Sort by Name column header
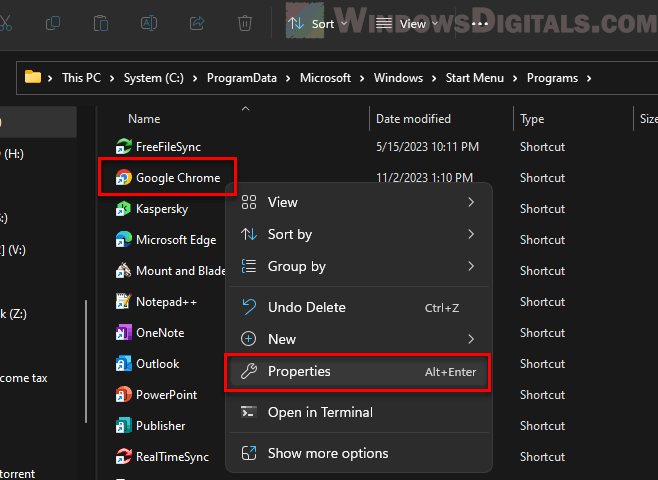This screenshot has width=658, height=480. 144,119
